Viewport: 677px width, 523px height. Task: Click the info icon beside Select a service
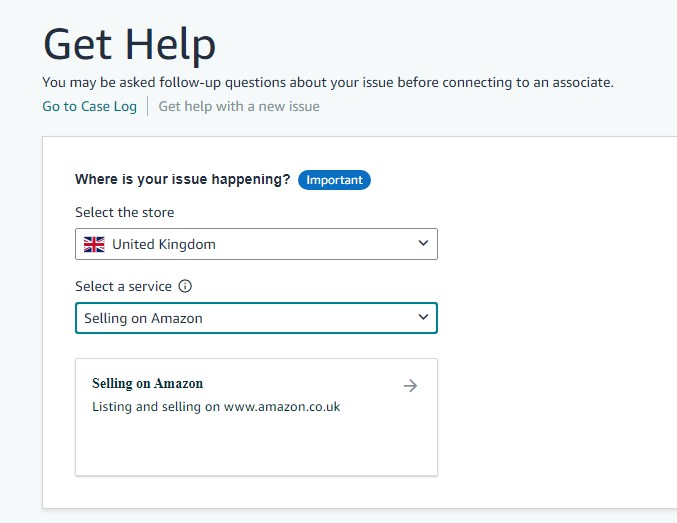tap(185, 286)
